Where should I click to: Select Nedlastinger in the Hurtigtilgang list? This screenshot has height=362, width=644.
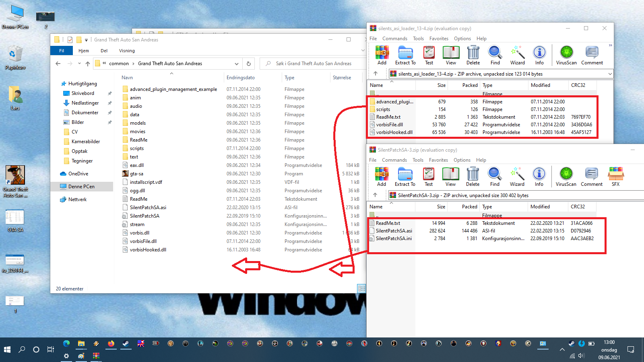pos(85,103)
